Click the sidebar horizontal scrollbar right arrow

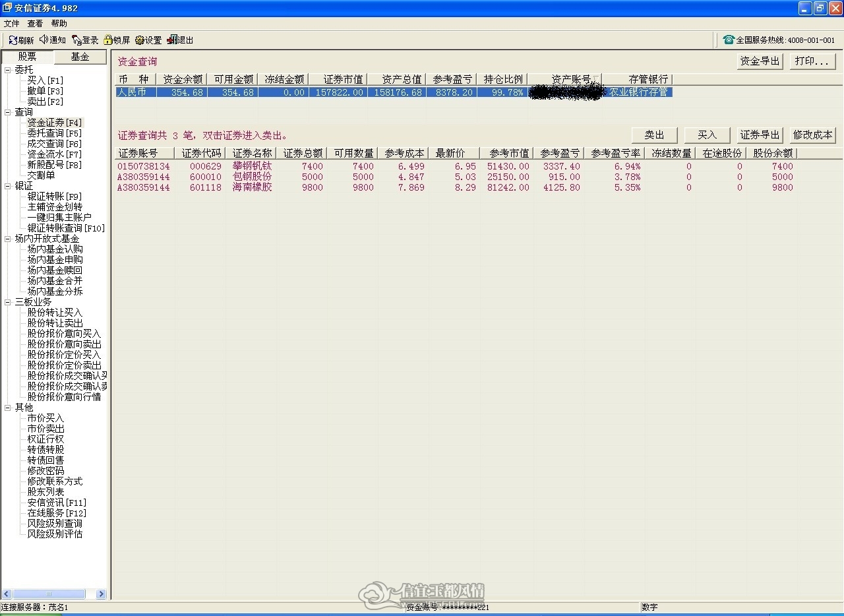[101, 594]
